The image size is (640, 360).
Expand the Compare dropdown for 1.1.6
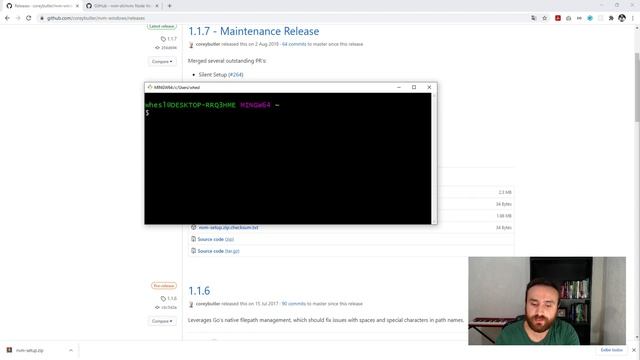[x=162, y=321]
